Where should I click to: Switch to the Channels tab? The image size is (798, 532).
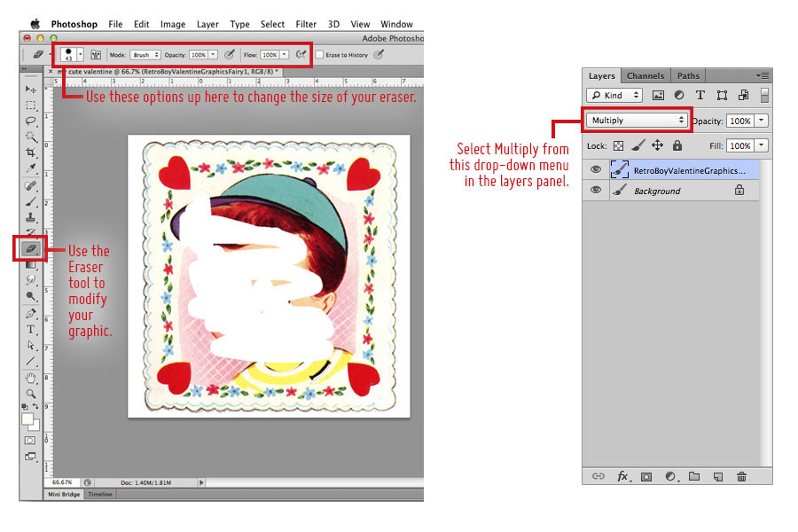(645, 76)
